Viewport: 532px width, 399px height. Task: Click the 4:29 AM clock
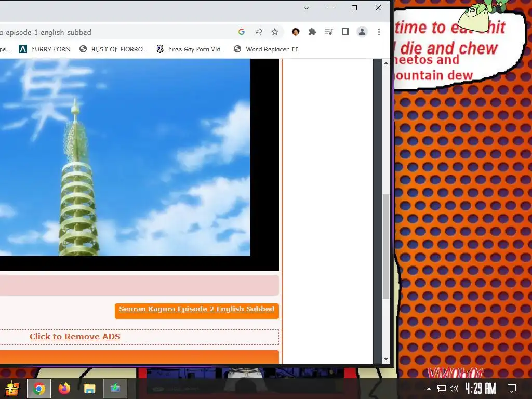click(481, 389)
